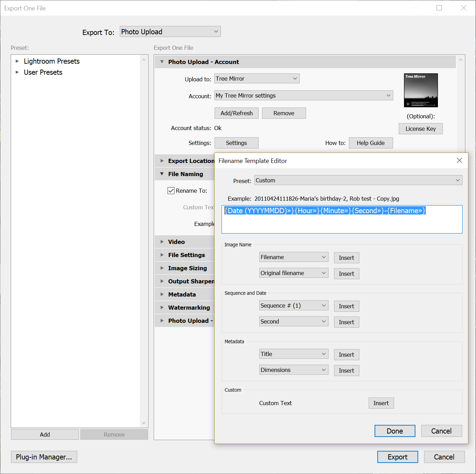Image resolution: width=476 pixels, height=474 pixels.
Task: Open the Help Guide
Action: [370, 143]
